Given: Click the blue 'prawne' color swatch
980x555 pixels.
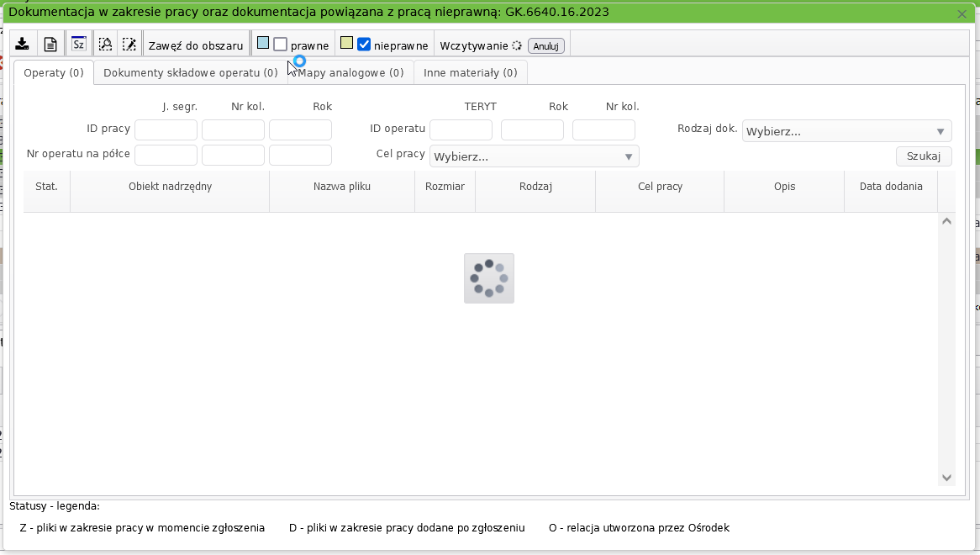Looking at the screenshot, I should point(263,43).
